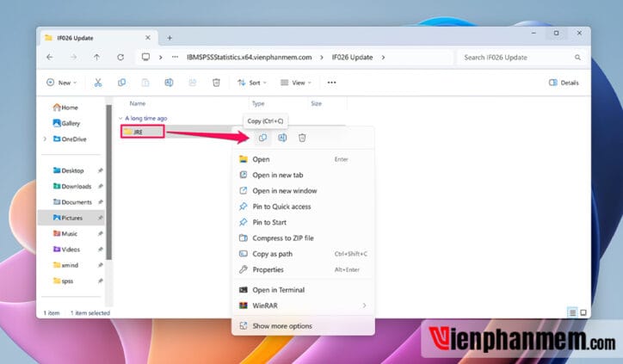Screen dimensions: 623x364
Task: Click the This PC monitor icon in the address bar
Action: click(145, 57)
